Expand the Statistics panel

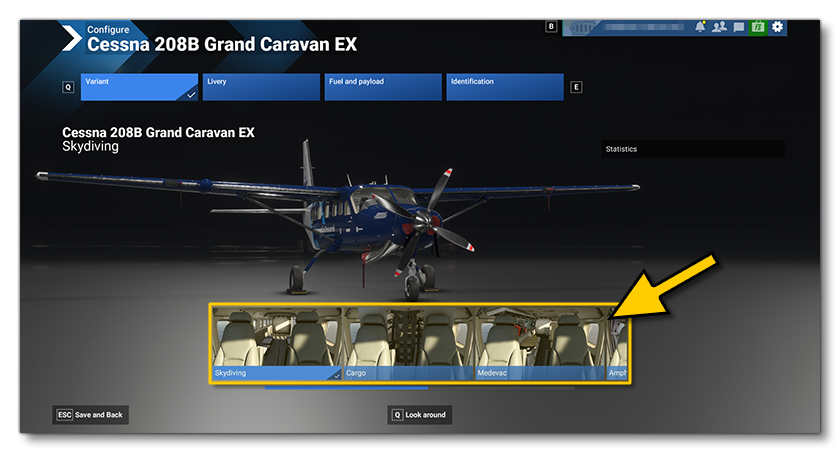[x=693, y=149]
